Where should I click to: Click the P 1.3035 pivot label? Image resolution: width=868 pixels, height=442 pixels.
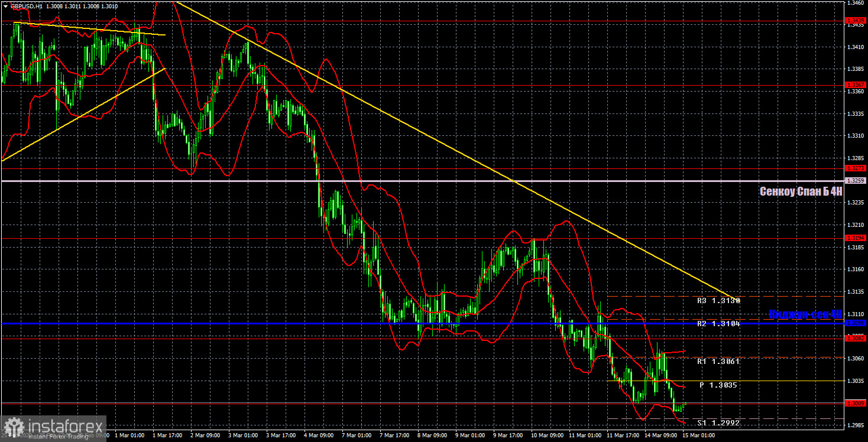pos(718,385)
